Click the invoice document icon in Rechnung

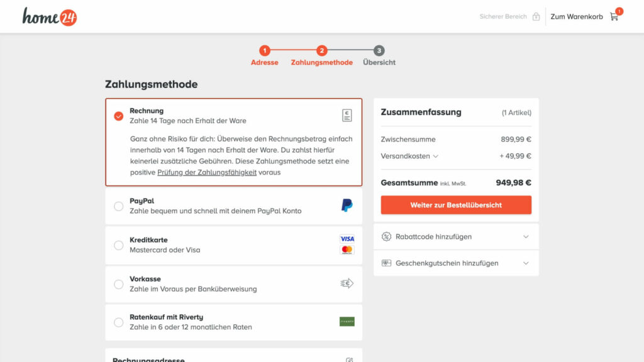click(x=347, y=115)
